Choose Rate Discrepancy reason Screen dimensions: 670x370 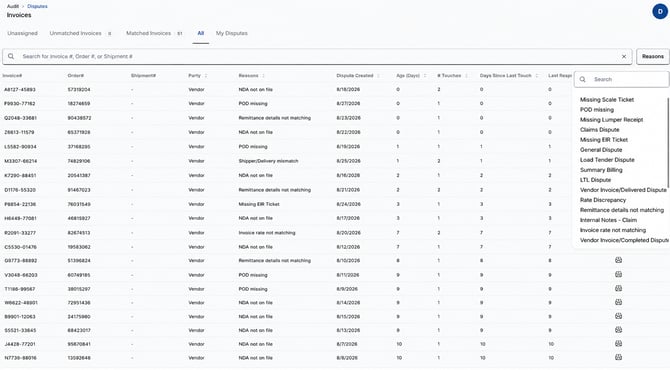pos(603,200)
